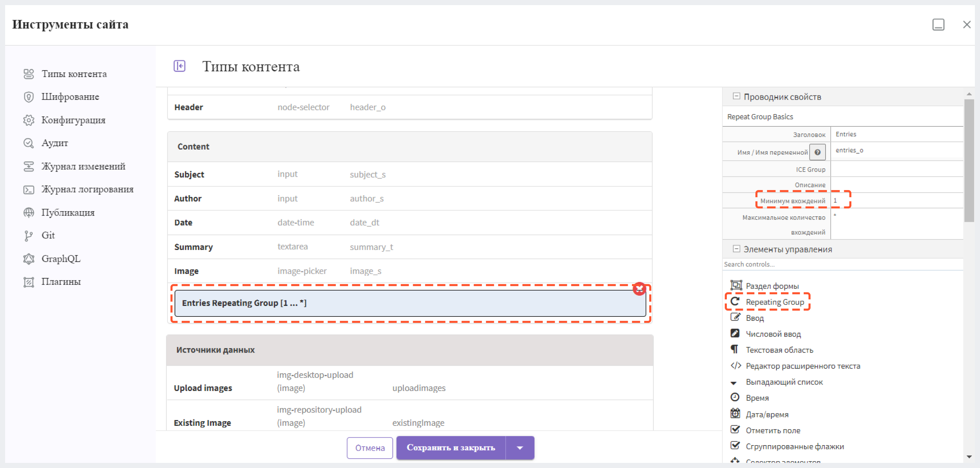Click the ICE Group value field
The height and width of the screenshot is (468, 980).
point(897,169)
